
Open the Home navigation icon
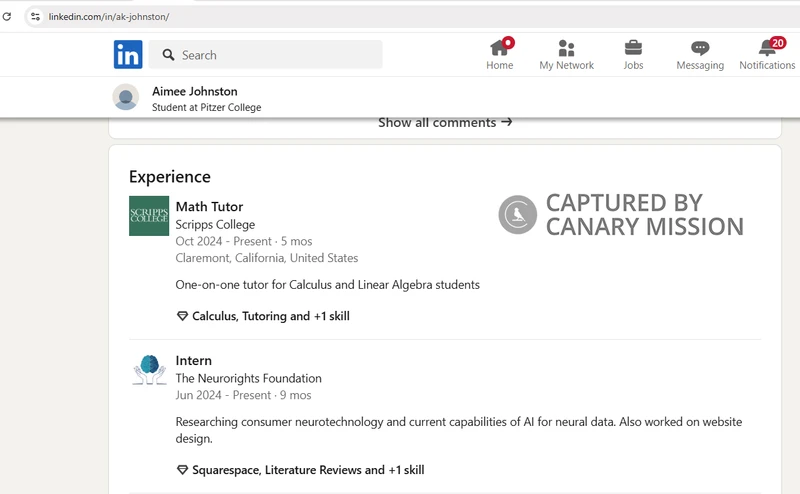pos(499,48)
